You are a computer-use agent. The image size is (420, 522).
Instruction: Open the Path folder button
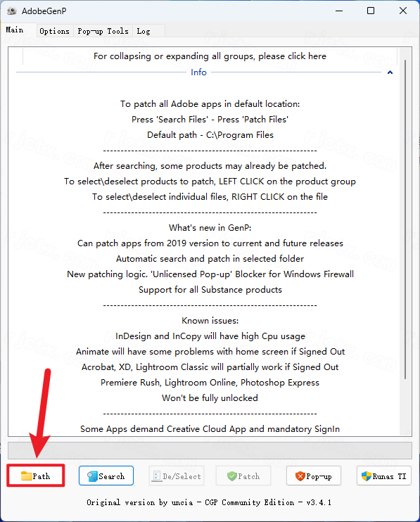click(36, 476)
